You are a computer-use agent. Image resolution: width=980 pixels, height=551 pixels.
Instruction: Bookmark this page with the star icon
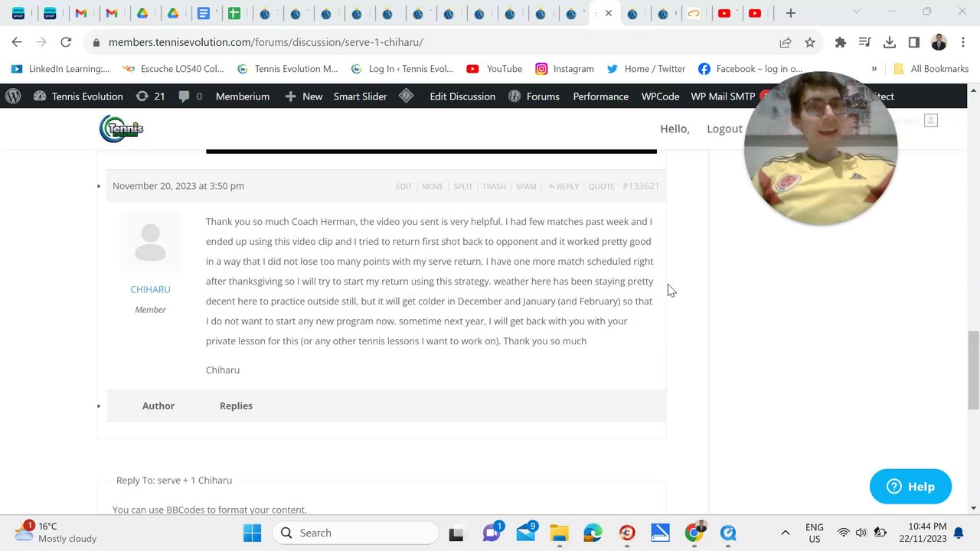[x=810, y=42]
